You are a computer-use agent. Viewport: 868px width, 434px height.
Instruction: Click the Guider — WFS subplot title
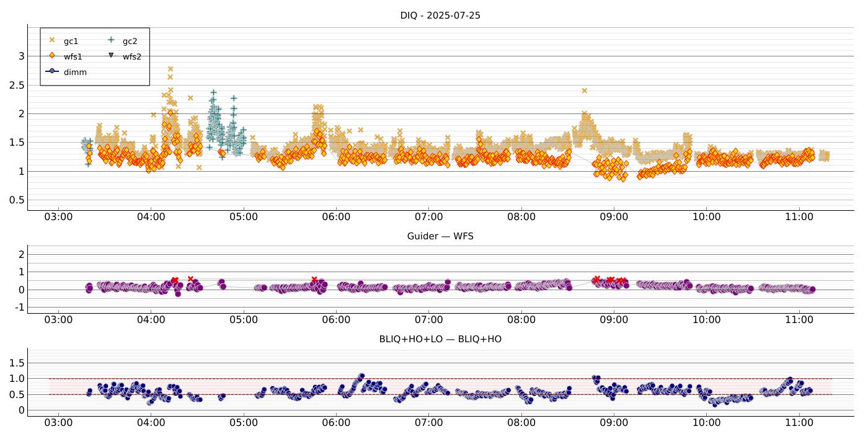pos(440,236)
